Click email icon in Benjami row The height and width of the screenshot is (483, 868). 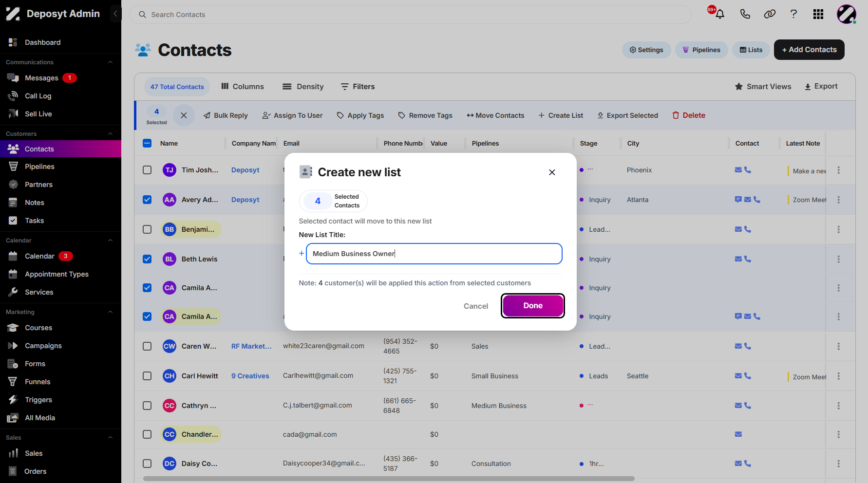point(738,229)
